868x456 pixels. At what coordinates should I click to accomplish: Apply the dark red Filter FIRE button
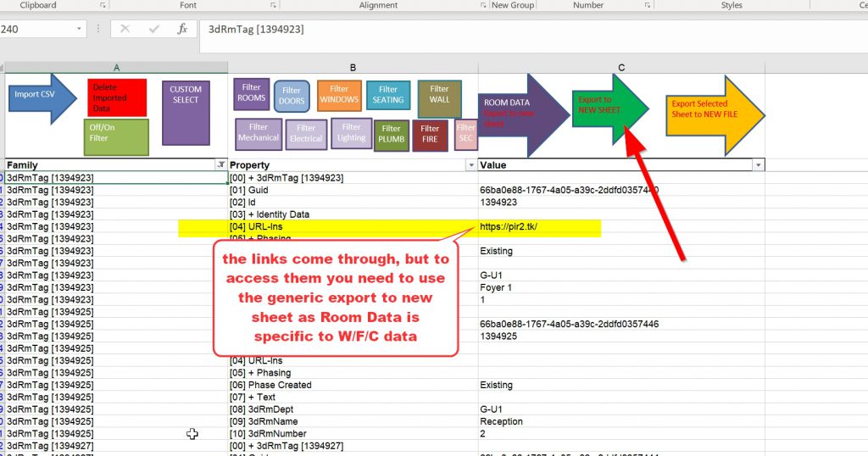pyautogui.click(x=430, y=136)
